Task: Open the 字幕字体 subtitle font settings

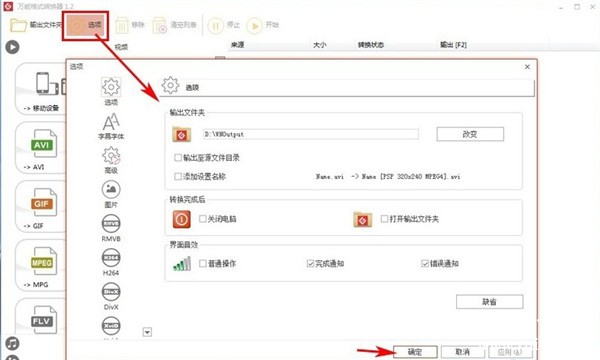Action: 111,126
